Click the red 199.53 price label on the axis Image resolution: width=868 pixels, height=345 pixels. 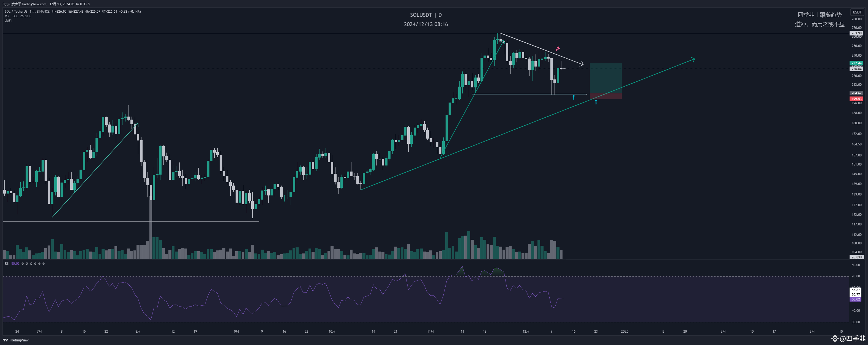click(856, 99)
